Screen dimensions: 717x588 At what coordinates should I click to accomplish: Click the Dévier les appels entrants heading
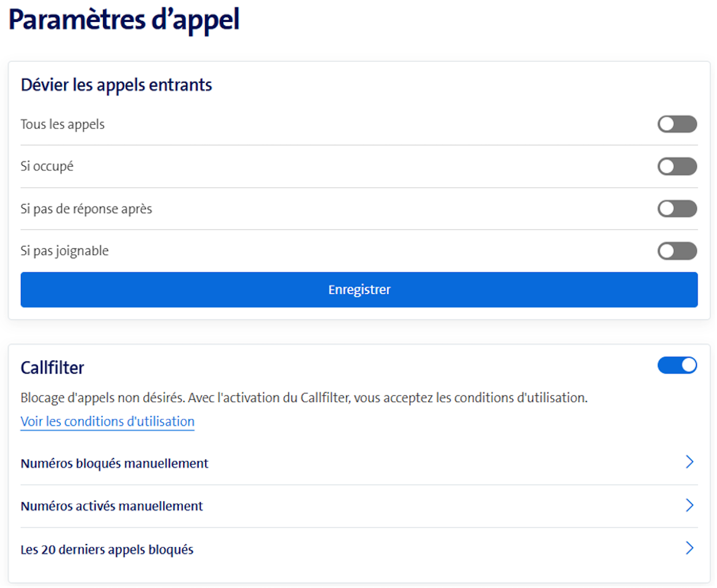tap(116, 85)
